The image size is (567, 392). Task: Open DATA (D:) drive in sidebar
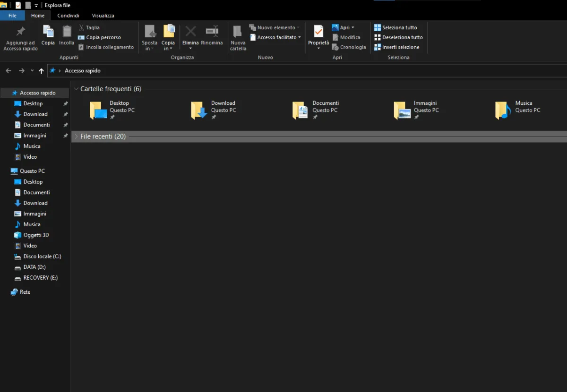[30, 267]
